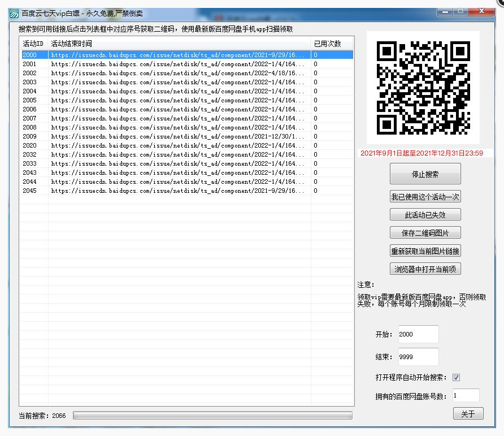504x436 pixels.
Task: Click 重新获取当前图片链接 to refresh image link
Action: pos(424,251)
